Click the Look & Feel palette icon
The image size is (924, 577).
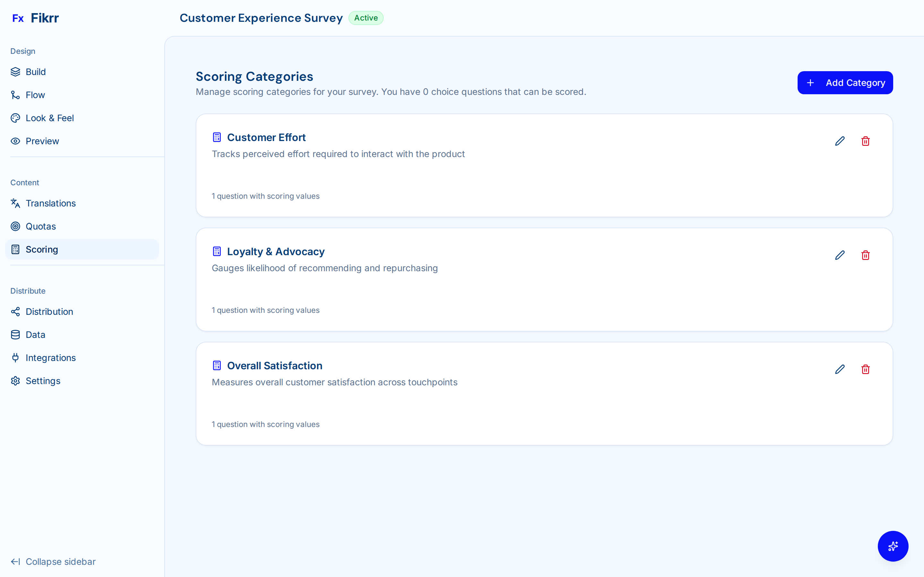pos(15,118)
